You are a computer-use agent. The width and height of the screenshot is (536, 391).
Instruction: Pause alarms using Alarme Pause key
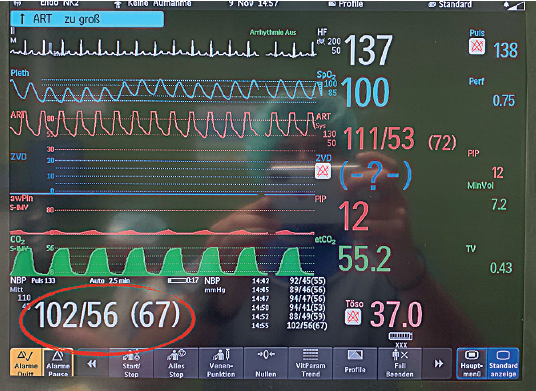[58, 362]
